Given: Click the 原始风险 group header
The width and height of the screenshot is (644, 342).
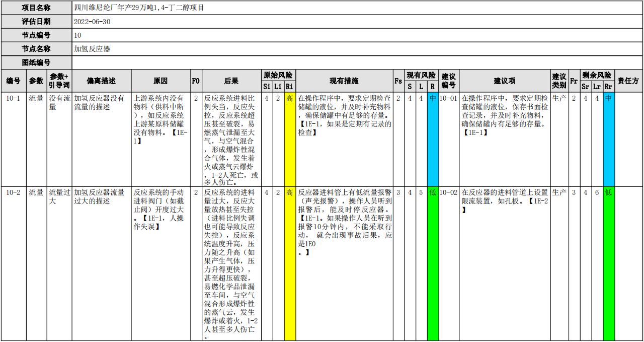Looking at the screenshot, I should coord(278,75).
